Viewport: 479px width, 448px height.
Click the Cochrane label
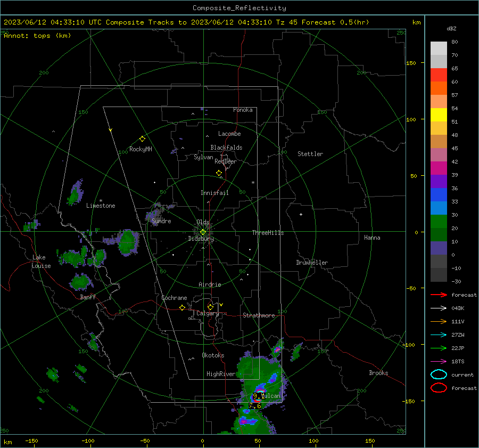(x=174, y=298)
